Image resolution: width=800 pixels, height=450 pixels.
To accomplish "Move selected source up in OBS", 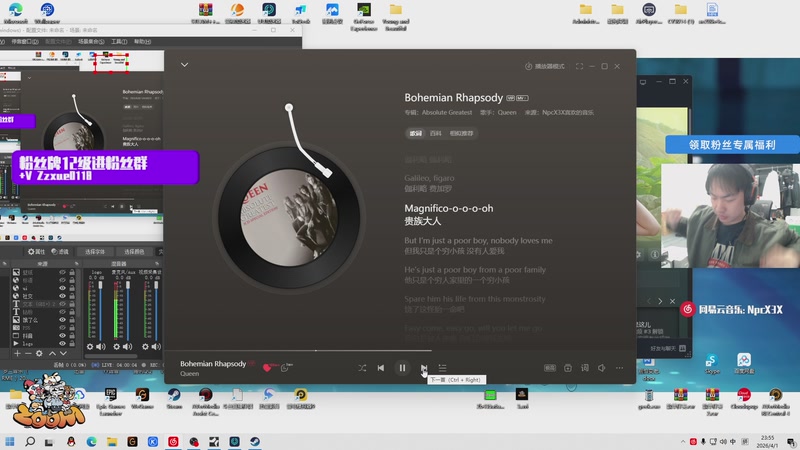I will tap(52, 353).
